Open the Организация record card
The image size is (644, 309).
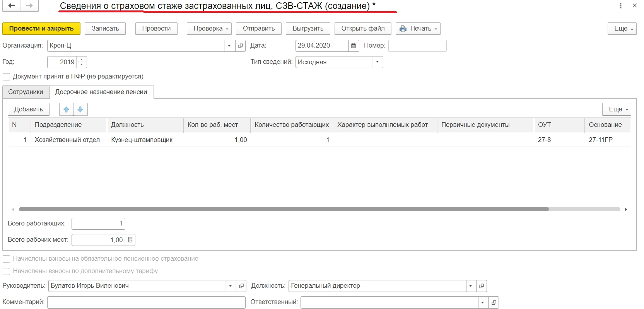click(x=241, y=46)
